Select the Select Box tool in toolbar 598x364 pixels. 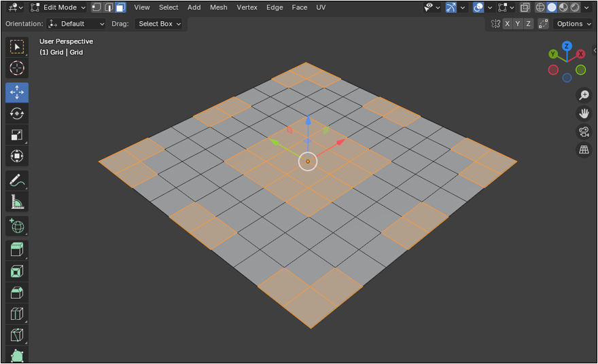[x=17, y=47]
